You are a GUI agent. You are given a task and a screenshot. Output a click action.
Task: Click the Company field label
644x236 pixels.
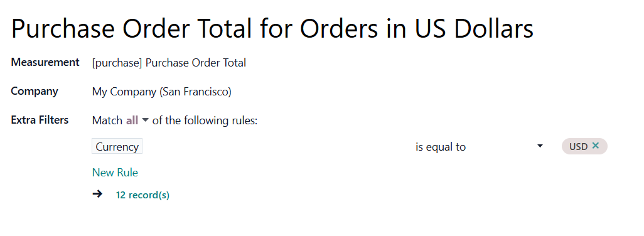pyautogui.click(x=35, y=91)
